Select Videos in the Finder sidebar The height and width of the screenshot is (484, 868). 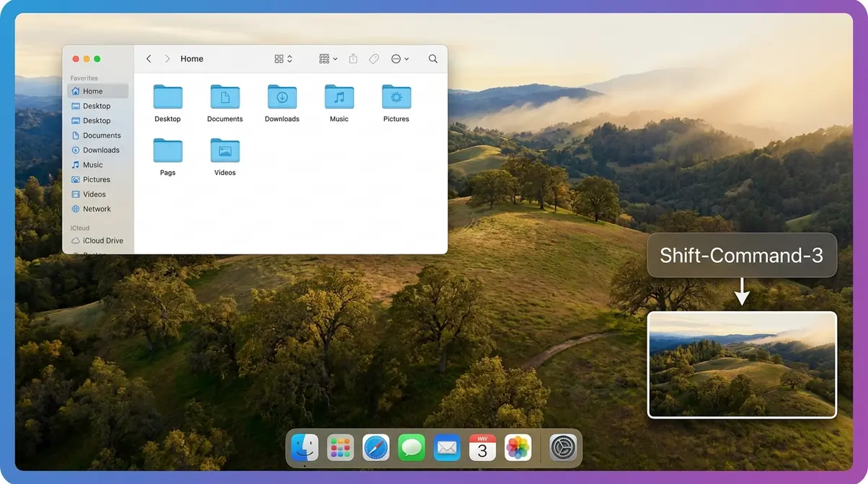97,194
